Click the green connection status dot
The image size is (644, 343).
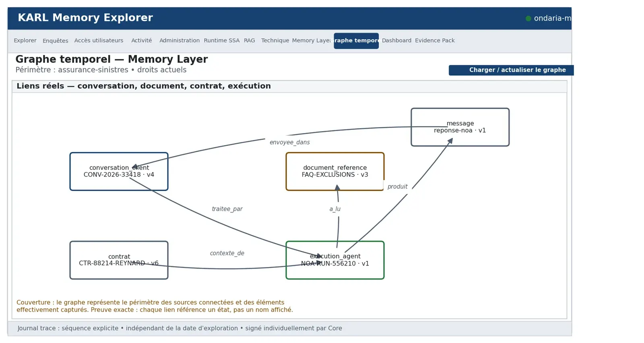coord(528,18)
